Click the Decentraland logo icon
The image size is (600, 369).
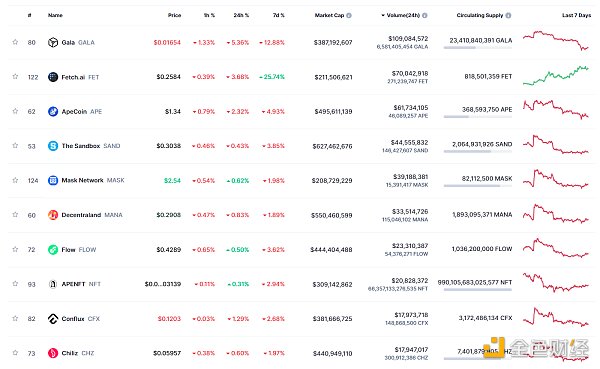(53, 215)
